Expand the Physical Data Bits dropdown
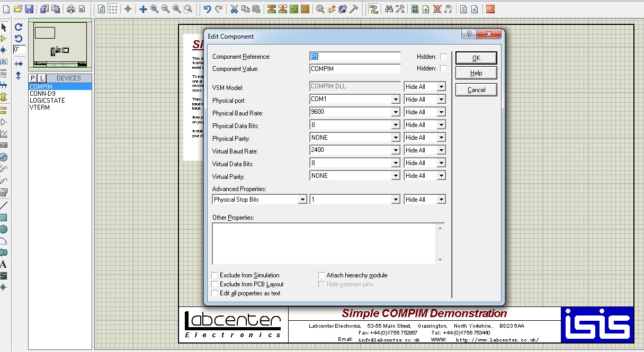Image resolution: width=644 pixels, height=352 pixels. [x=396, y=125]
